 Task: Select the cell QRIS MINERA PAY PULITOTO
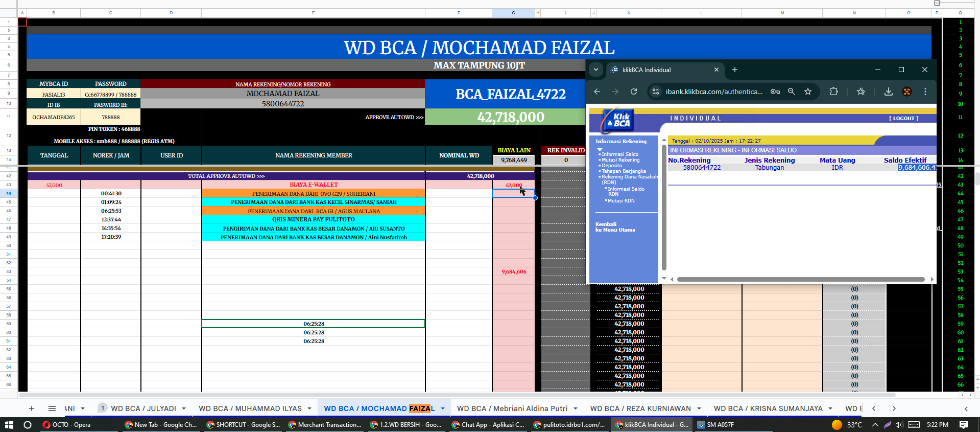[314, 219]
